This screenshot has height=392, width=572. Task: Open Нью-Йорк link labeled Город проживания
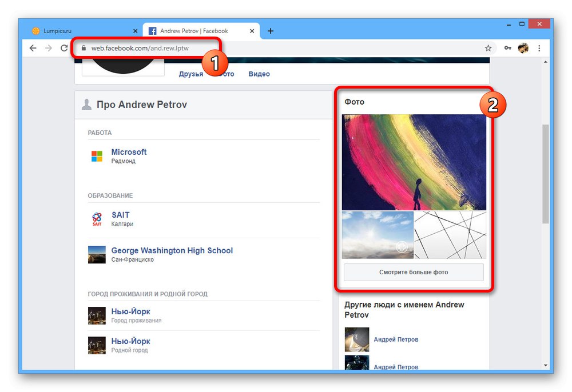tap(130, 311)
